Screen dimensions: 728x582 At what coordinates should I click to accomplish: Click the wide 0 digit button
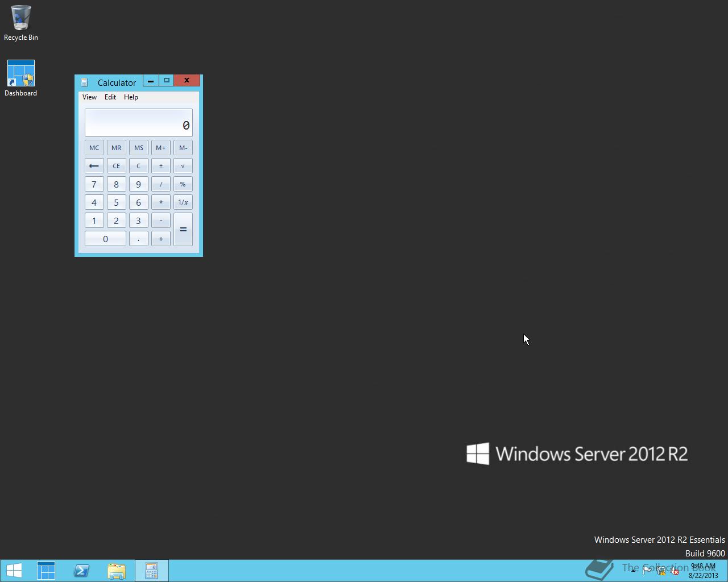pyautogui.click(x=106, y=239)
